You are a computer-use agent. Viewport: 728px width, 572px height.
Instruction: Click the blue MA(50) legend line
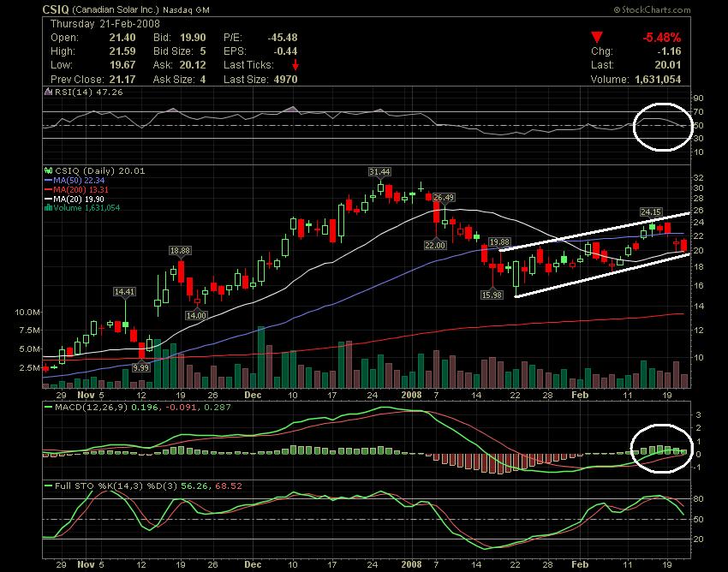(x=48, y=181)
